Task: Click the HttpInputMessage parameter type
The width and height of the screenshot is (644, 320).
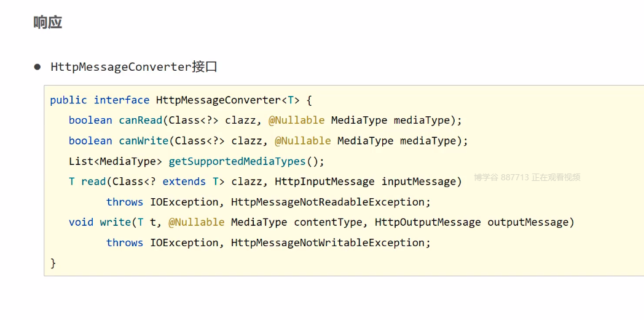Action: [324, 182]
